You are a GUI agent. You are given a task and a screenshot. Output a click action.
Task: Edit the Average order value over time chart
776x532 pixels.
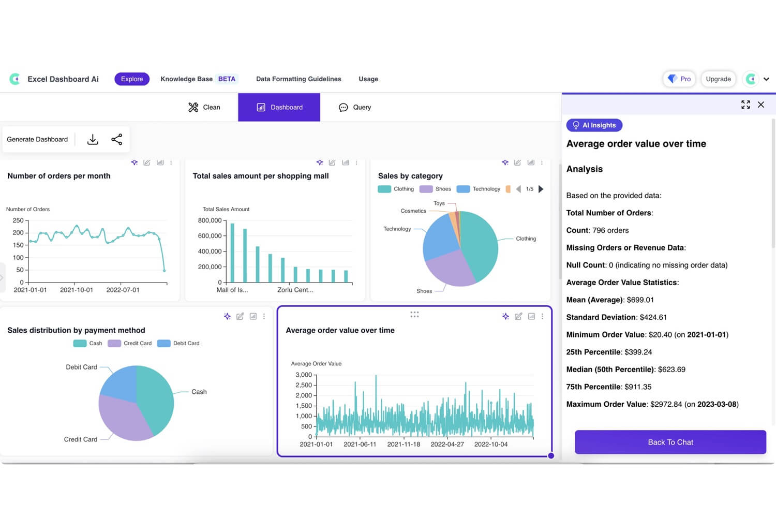pyautogui.click(x=518, y=316)
